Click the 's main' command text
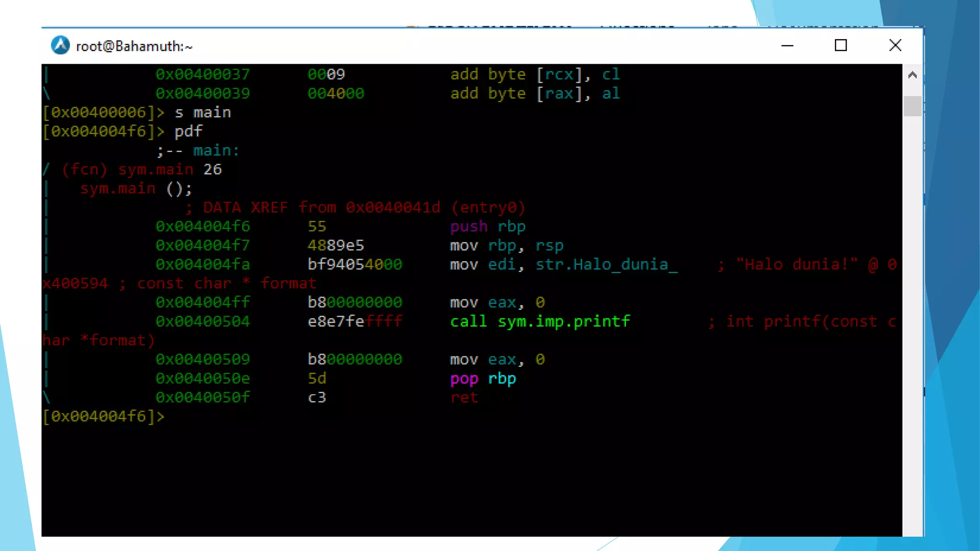Image resolution: width=980 pixels, height=551 pixels. tap(202, 112)
